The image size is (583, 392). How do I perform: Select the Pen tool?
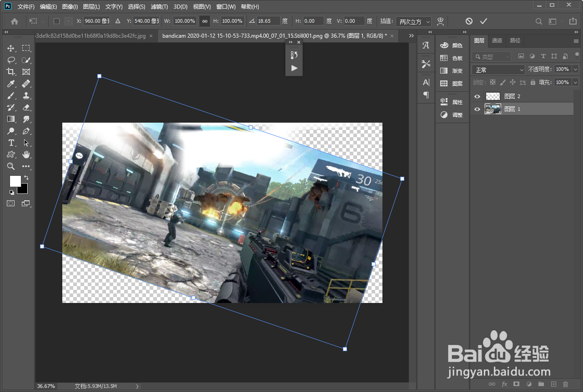click(x=26, y=131)
